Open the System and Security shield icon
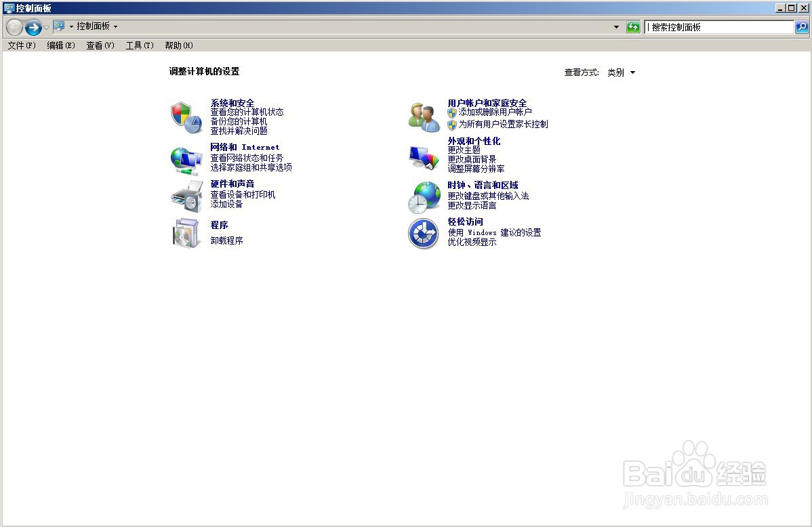 (186, 117)
